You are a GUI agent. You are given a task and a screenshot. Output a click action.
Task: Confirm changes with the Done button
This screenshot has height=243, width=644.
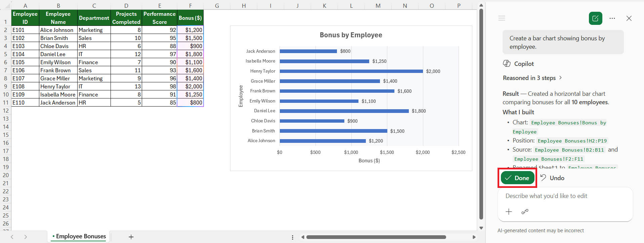517,178
